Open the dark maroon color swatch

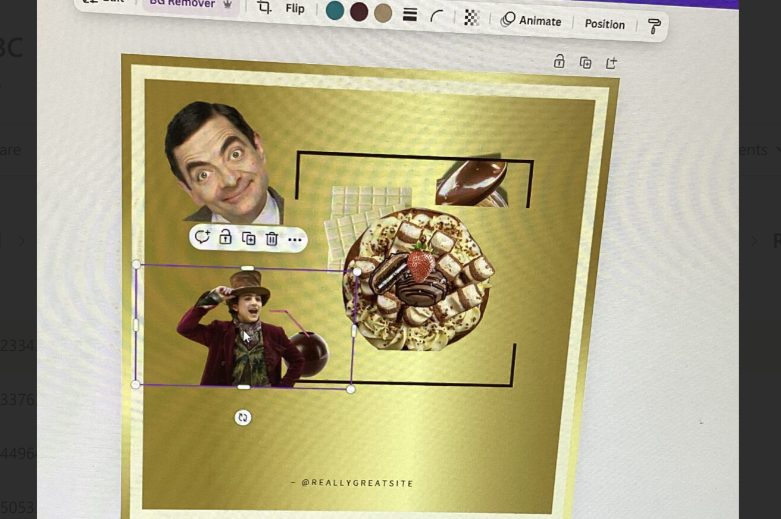(359, 12)
